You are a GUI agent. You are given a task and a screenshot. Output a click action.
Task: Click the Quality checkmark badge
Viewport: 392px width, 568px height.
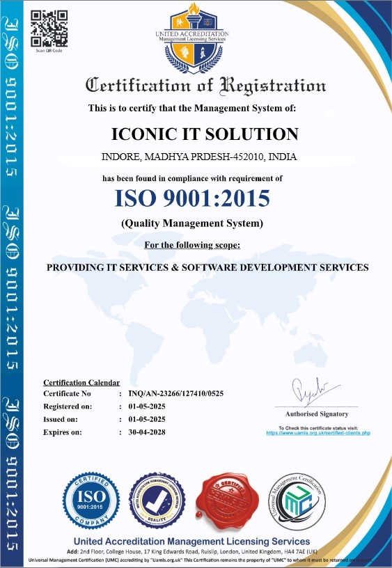point(157,500)
